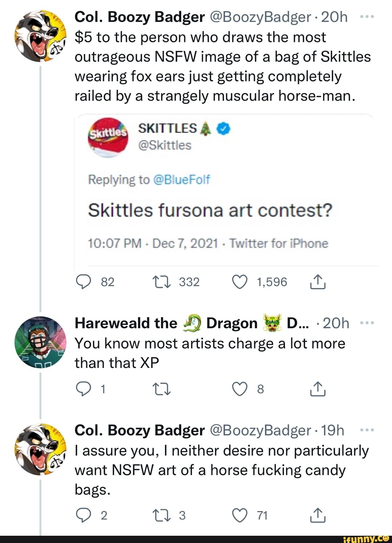The height and width of the screenshot is (543, 392).
Task: Reply to the first Boozy Badger tweet
Action: tap(83, 282)
